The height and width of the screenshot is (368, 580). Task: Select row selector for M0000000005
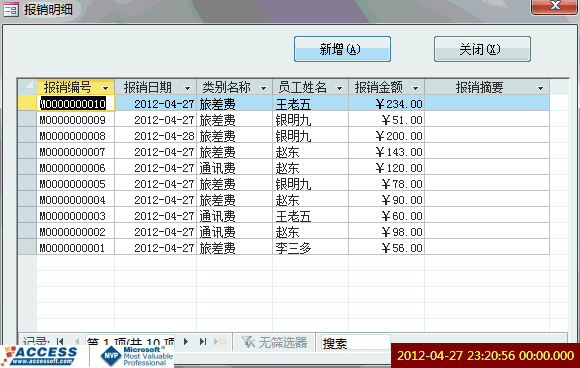click(x=27, y=183)
